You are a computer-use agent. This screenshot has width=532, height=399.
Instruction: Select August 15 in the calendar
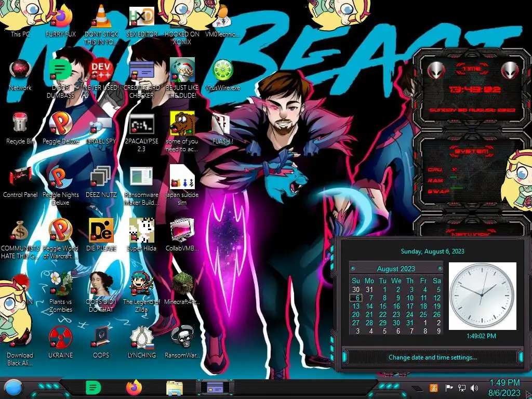click(383, 306)
